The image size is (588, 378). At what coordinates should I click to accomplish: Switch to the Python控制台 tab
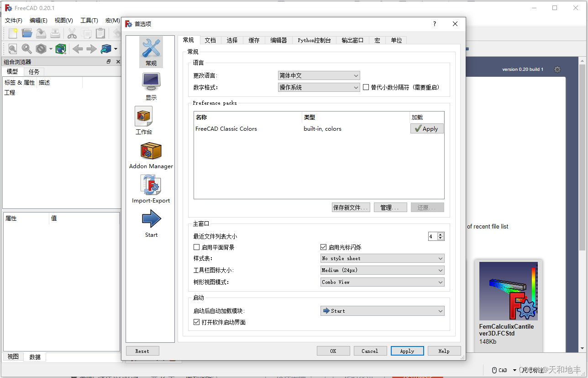[314, 40]
